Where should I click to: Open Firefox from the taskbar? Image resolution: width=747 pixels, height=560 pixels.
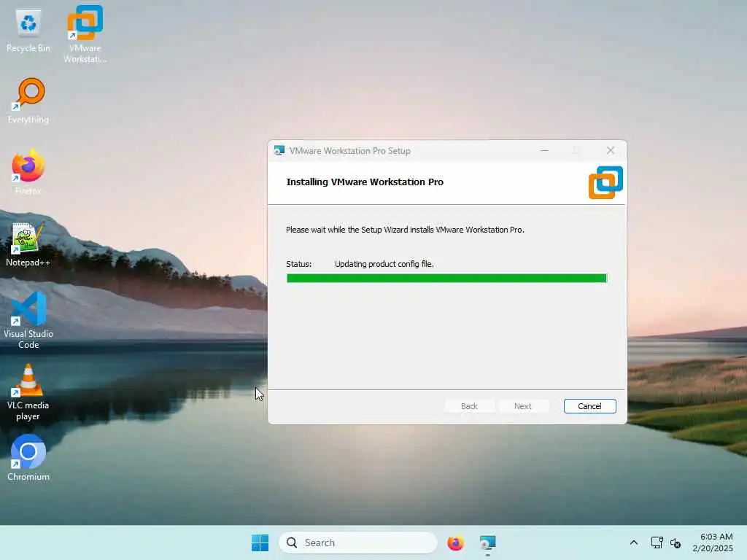455,542
